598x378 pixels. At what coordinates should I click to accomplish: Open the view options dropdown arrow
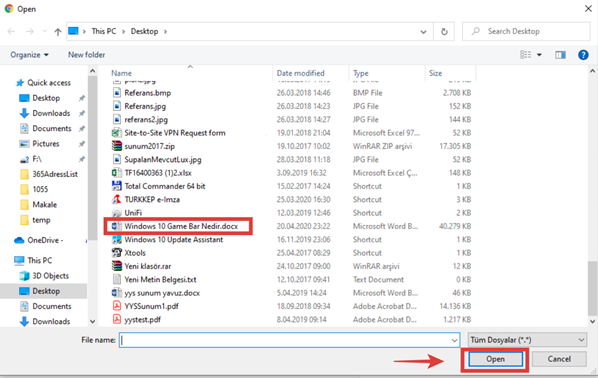pos(539,55)
